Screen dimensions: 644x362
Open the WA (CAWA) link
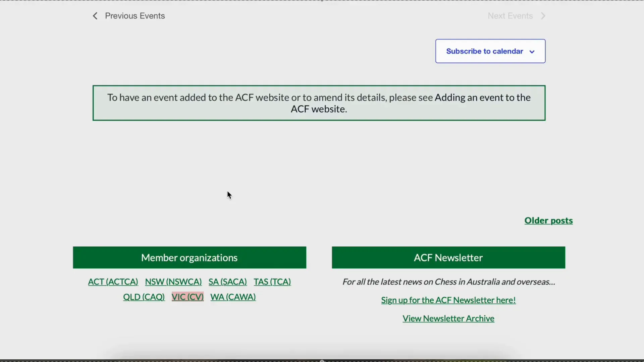pos(233,297)
